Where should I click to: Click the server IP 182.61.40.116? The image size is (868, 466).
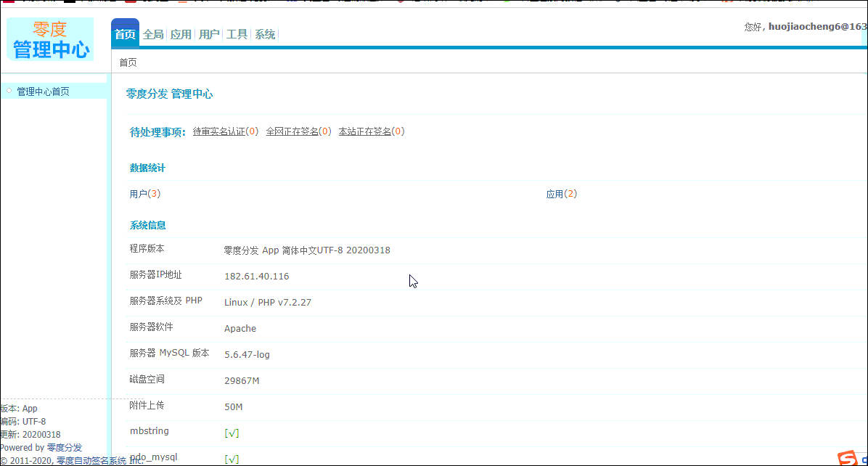tap(257, 276)
